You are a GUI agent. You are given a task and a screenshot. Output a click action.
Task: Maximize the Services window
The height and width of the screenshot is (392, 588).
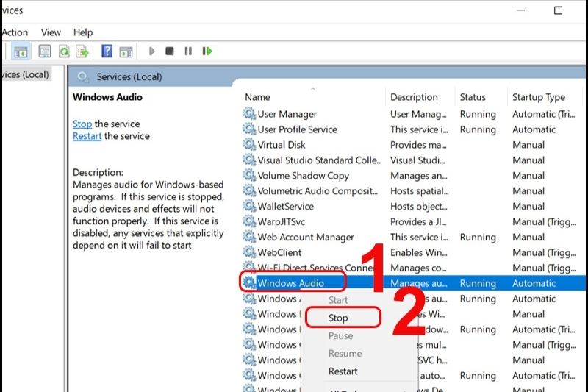coord(558,10)
